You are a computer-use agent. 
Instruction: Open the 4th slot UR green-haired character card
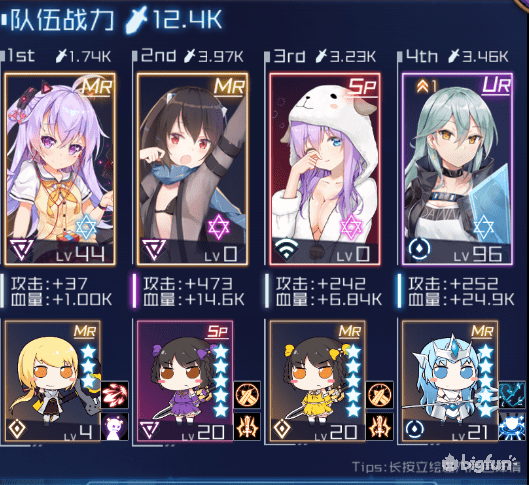coord(457,169)
